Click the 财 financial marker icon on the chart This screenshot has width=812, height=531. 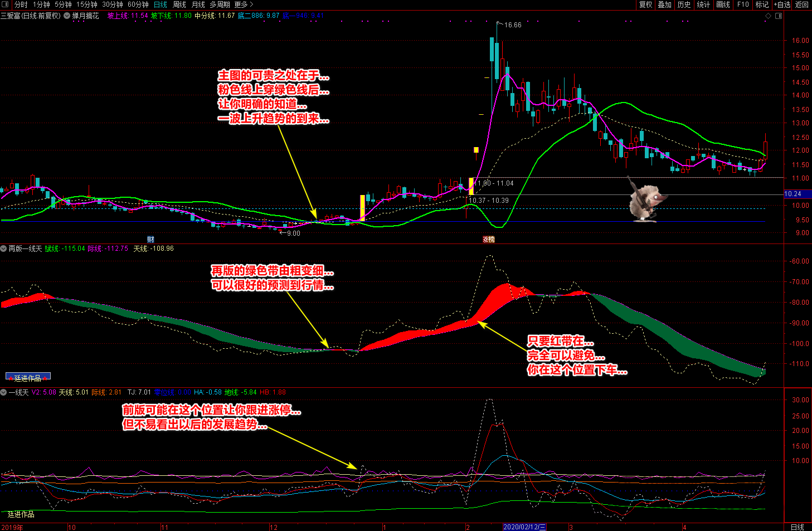pyautogui.click(x=150, y=239)
